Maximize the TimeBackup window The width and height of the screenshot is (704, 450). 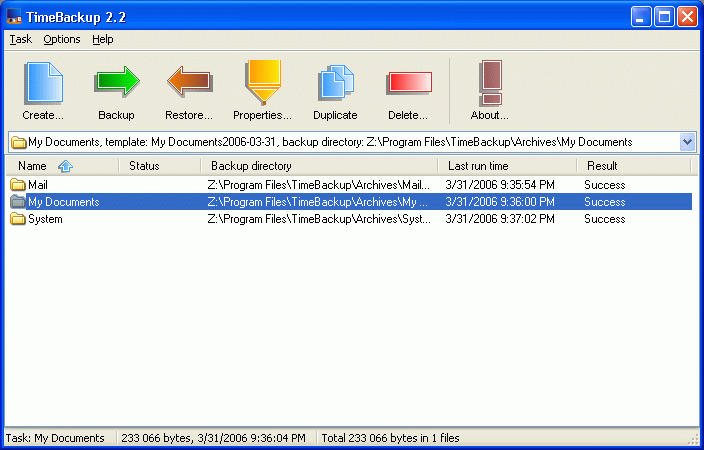[664, 17]
